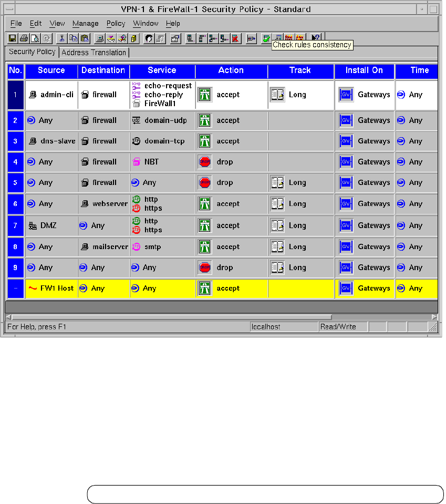
Task: Click the Gateways icon in rule 3
Action: pos(346,141)
